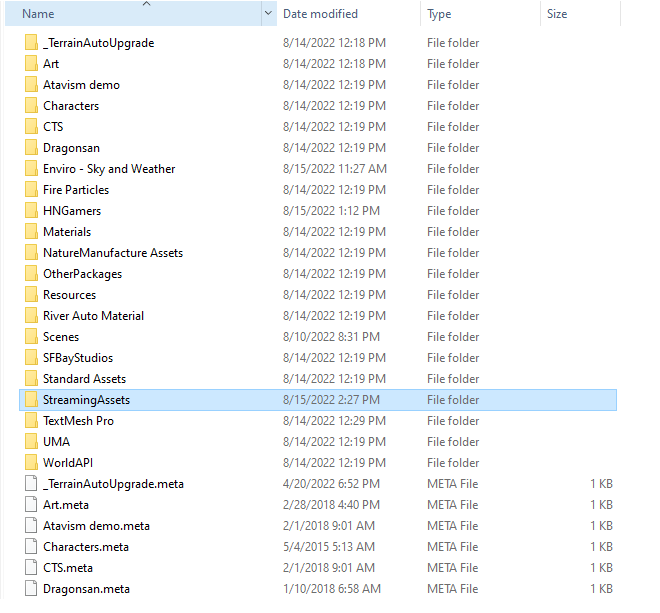
Task: Sort files by the Size column header
Action: [x=580, y=13]
